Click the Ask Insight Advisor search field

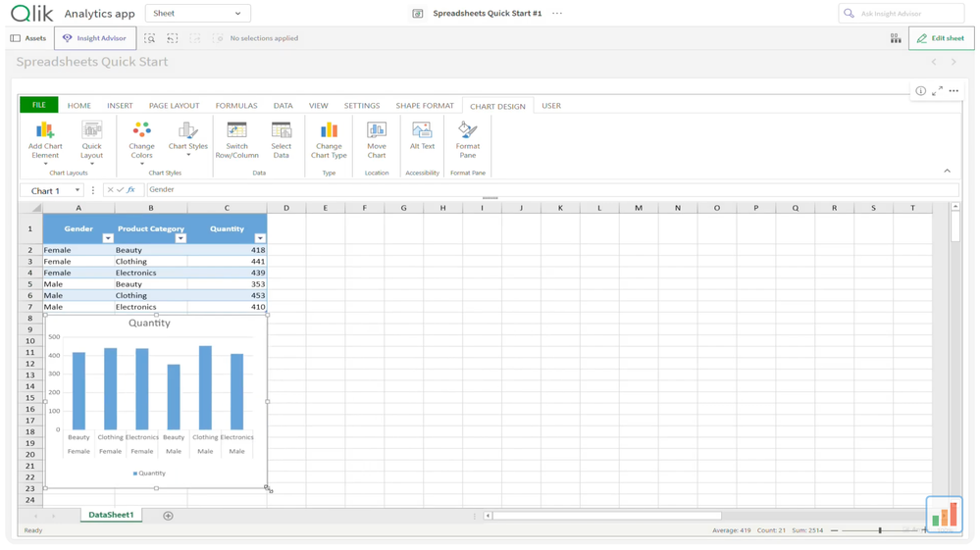click(x=902, y=13)
